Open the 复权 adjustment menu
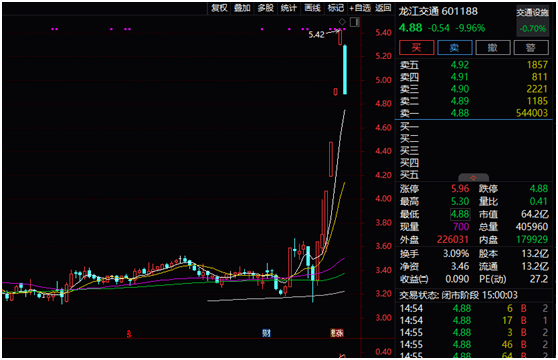 click(219, 8)
